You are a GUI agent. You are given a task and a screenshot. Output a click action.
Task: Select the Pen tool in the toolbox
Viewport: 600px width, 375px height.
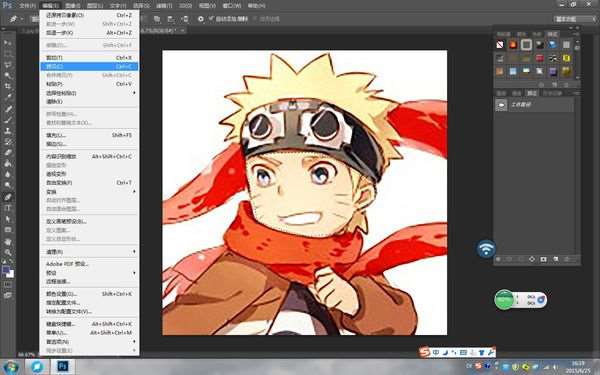tap(8, 197)
